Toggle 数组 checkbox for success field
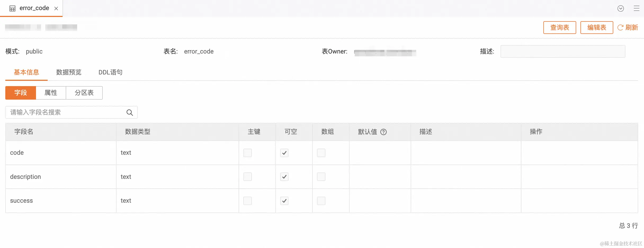644x248 pixels. coord(321,201)
